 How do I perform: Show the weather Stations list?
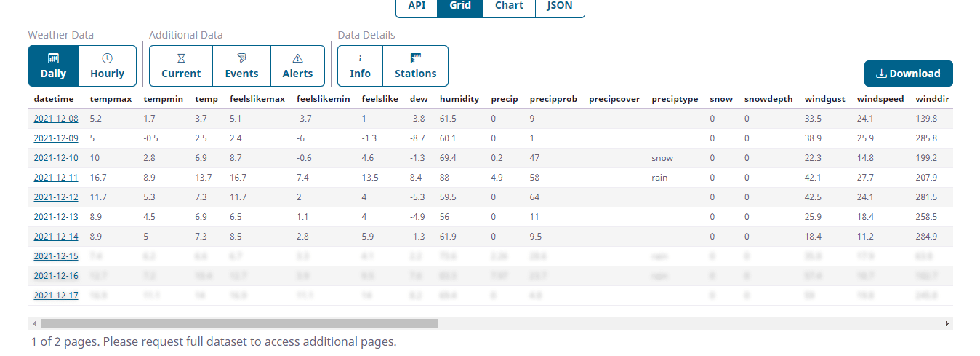pyautogui.click(x=415, y=66)
